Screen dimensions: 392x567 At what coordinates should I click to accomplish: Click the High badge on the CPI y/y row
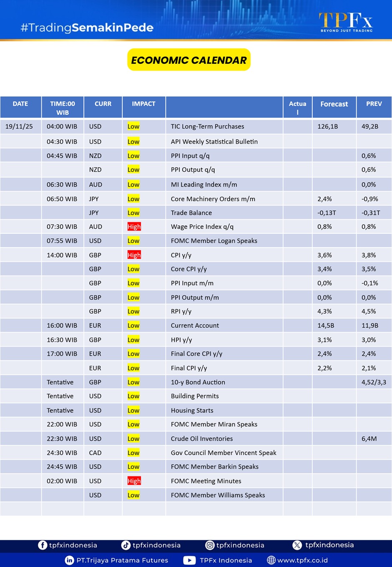point(134,255)
